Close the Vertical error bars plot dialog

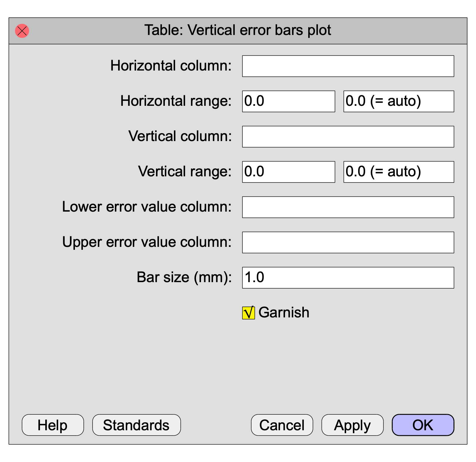coord(22,31)
